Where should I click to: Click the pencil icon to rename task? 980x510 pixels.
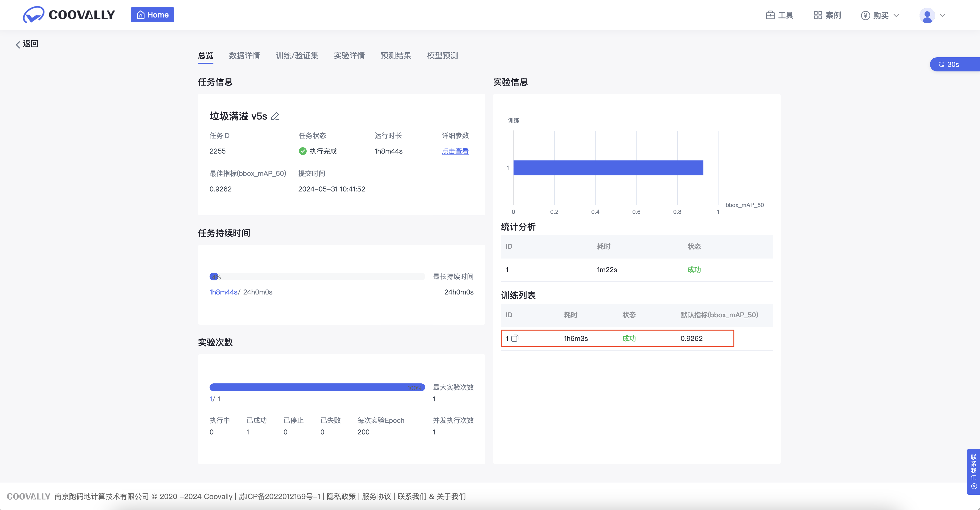[275, 116]
